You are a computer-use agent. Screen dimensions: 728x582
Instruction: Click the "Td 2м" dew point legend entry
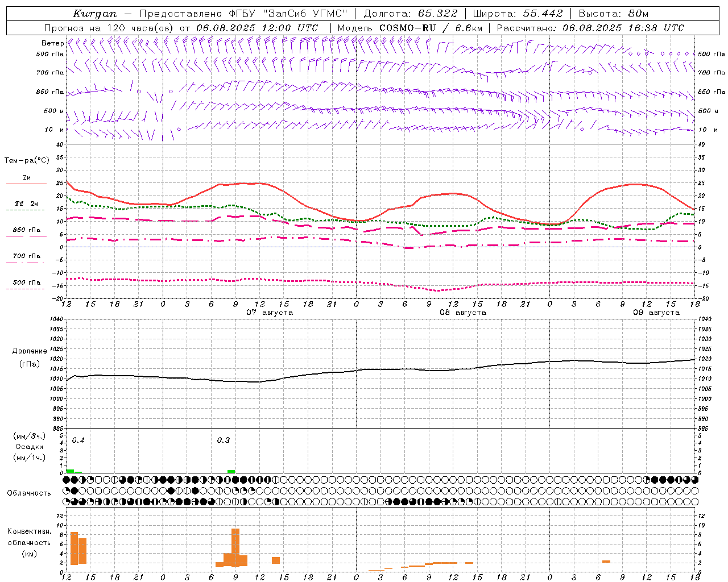click(27, 206)
